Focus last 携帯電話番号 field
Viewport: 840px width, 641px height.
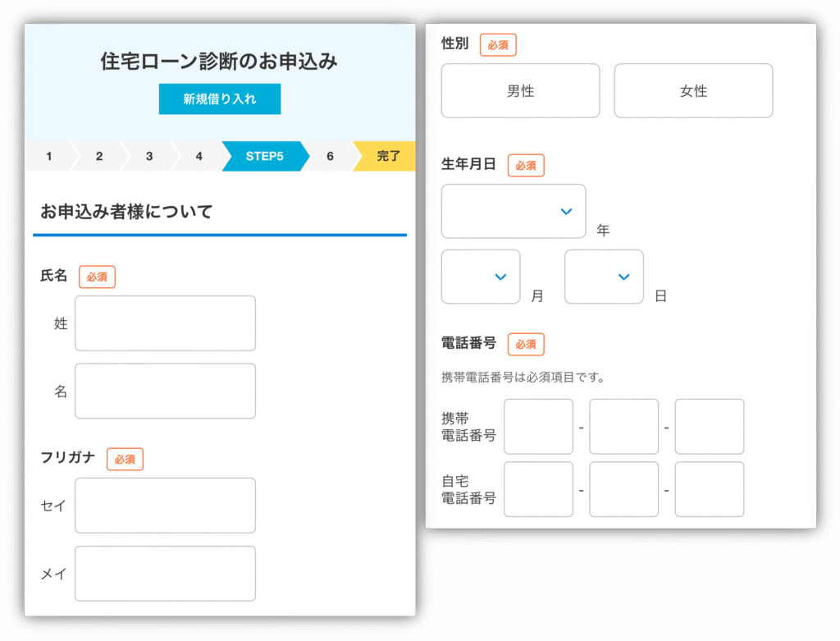(x=710, y=427)
